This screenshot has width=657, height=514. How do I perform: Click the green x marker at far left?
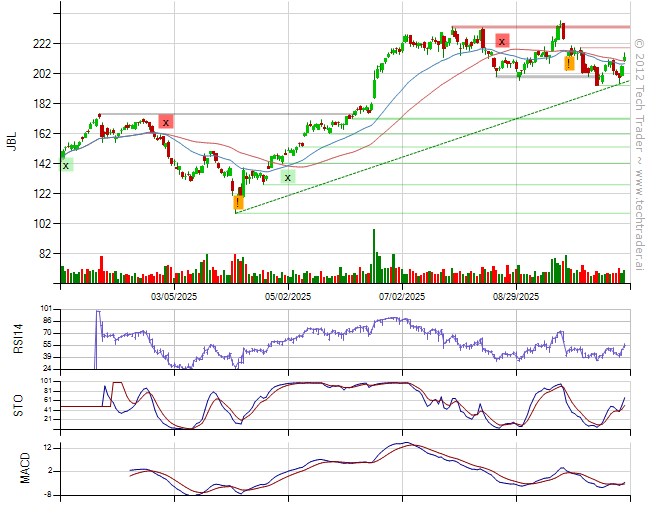pos(66,165)
